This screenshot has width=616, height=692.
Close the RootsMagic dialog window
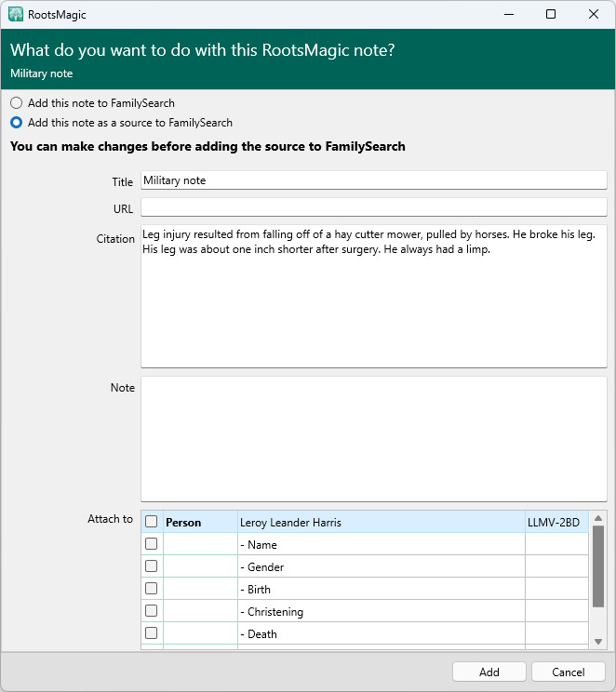pos(594,14)
